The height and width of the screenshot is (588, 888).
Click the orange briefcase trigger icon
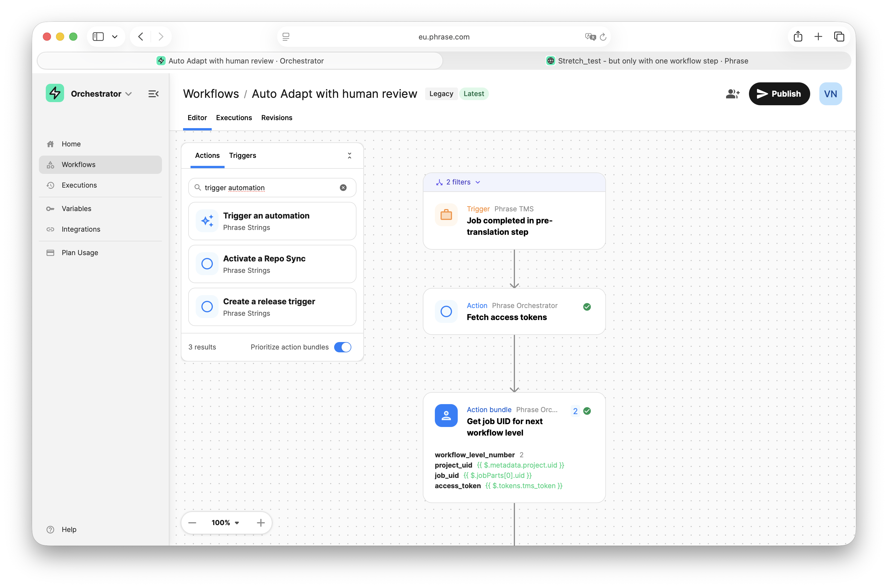tap(446, 215)
